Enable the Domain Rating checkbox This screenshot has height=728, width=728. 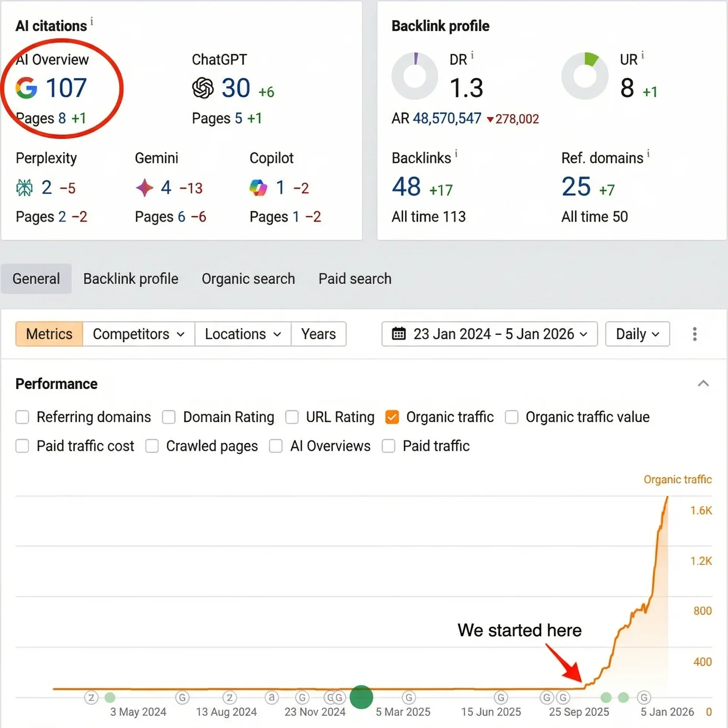click(x=169, y=417)
